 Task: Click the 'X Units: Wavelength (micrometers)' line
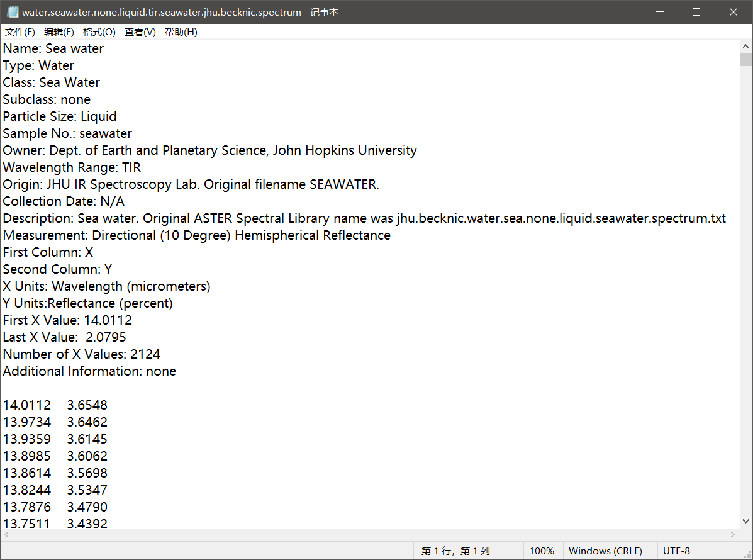click(x=106, y=286)
